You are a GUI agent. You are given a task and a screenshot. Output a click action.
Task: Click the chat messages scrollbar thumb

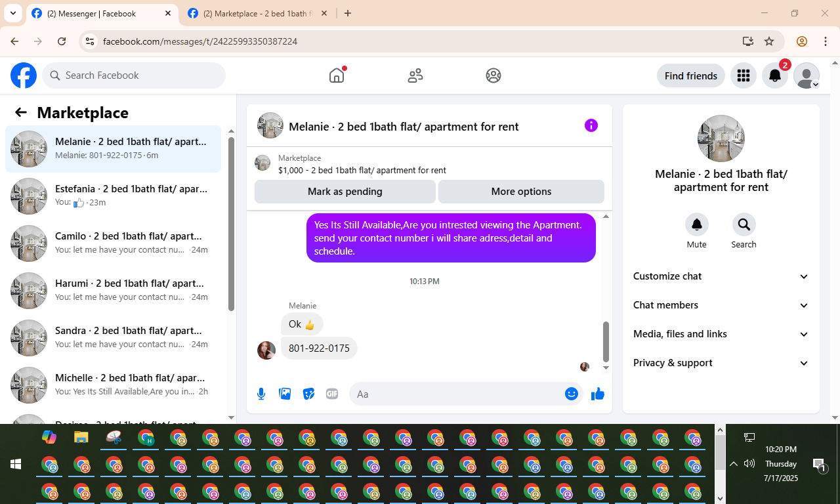pos(606,341)
